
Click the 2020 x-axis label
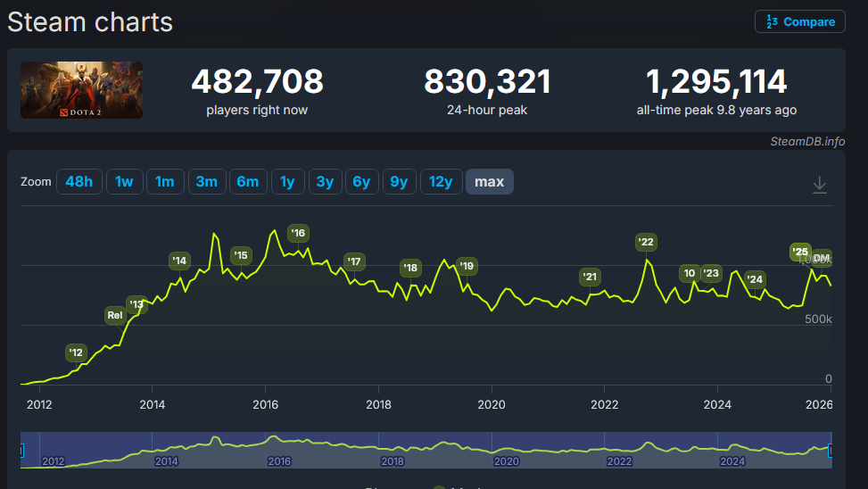tap(492, 405)
